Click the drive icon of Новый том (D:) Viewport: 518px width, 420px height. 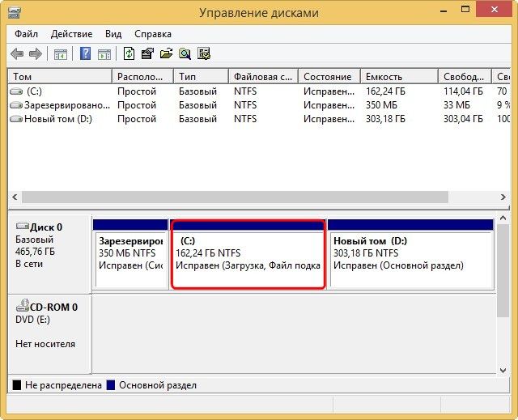[16, 119]
